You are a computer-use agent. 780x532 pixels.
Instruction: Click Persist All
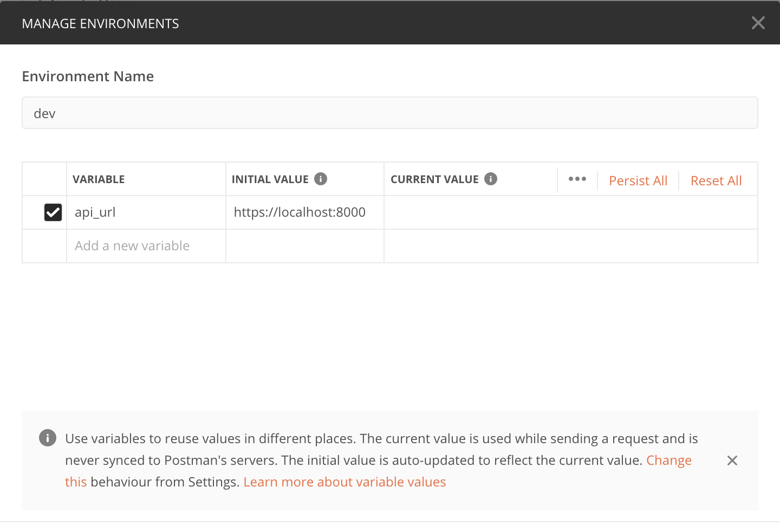[x=638, y=180]
